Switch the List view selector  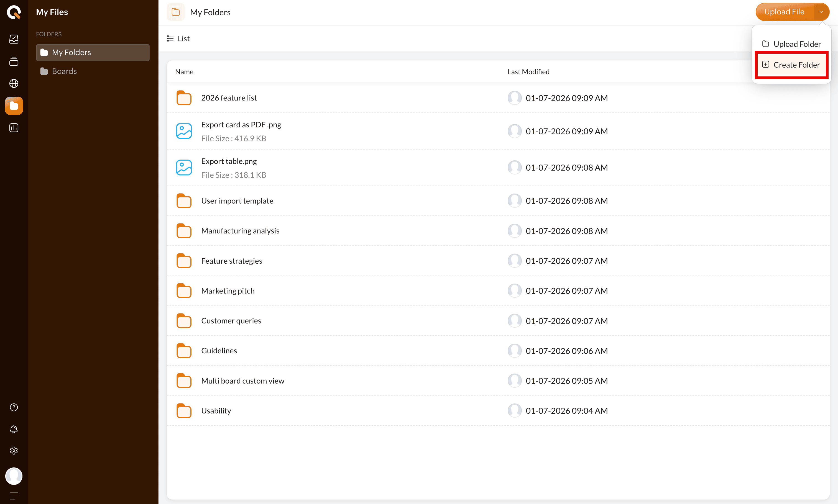178,39
